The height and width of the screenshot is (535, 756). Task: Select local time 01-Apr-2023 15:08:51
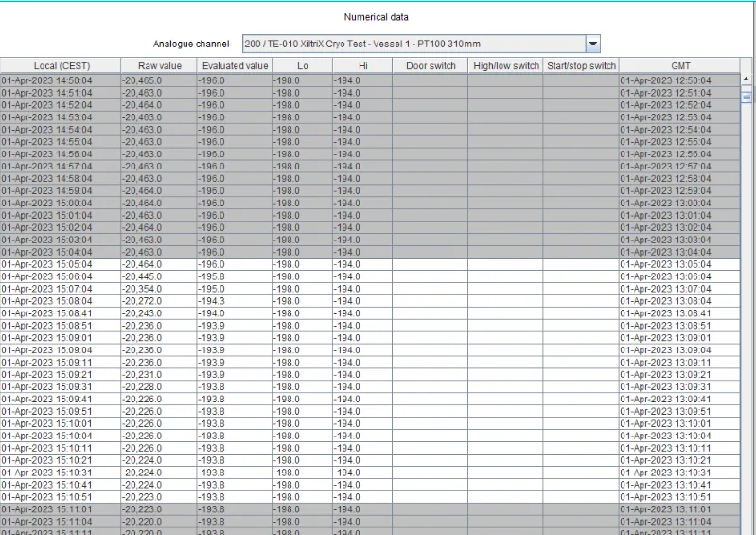46,326
